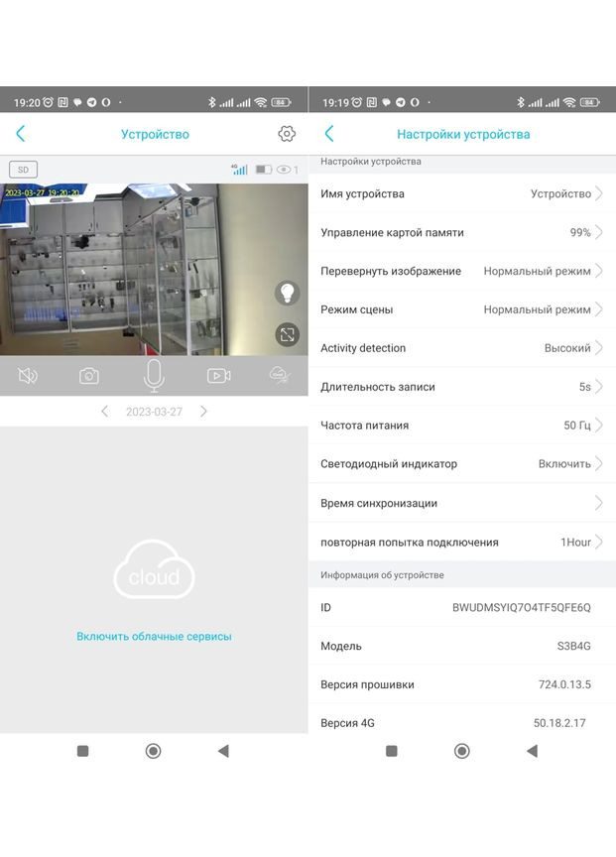Expand Частота питания 50 Гц chevron
Screen dimensions: 616x857
click(598, 426)
